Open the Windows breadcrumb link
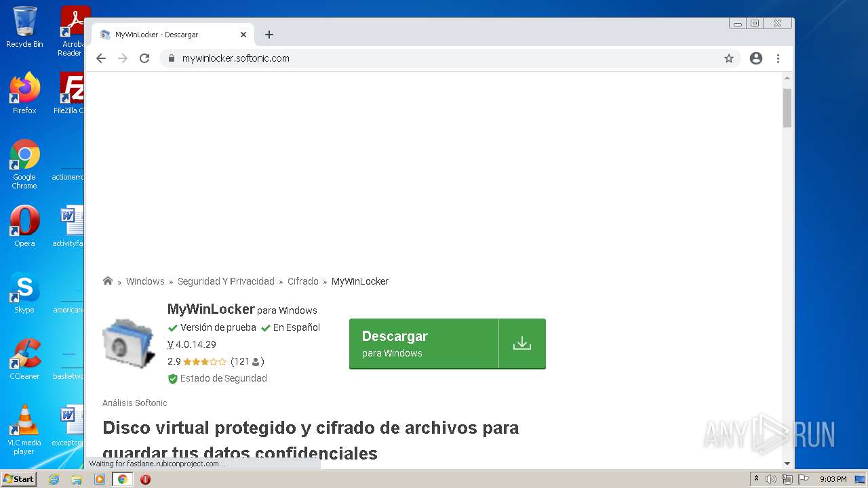The image size is (868, 488). point(145,281)
